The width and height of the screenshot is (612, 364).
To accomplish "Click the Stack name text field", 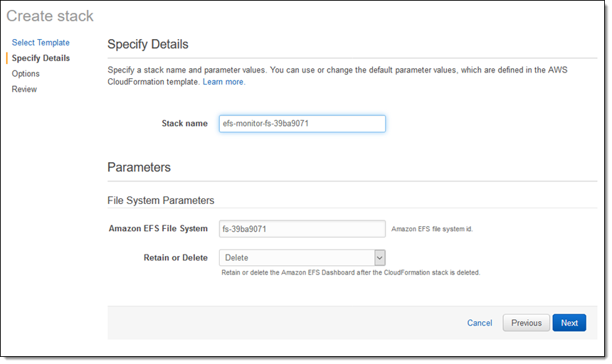I will (x=302, y=124).
